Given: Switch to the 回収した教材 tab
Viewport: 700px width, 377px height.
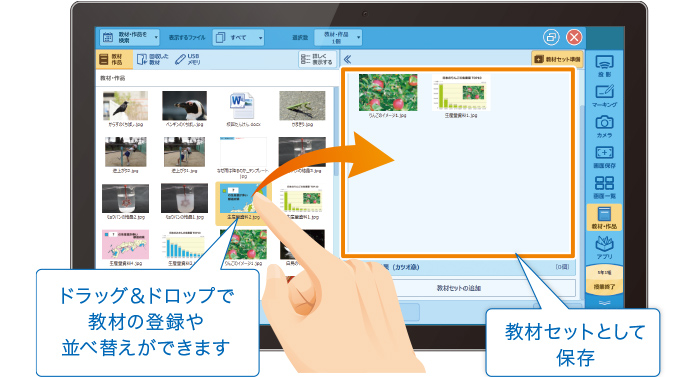Looking at the screenshot, I should (153, 59).
